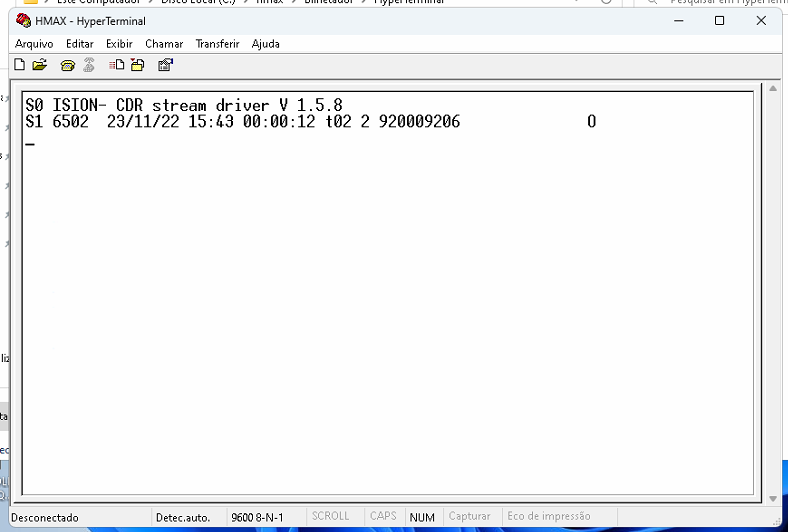
Task: Open the Exibir menu
Action: [119, 44]
